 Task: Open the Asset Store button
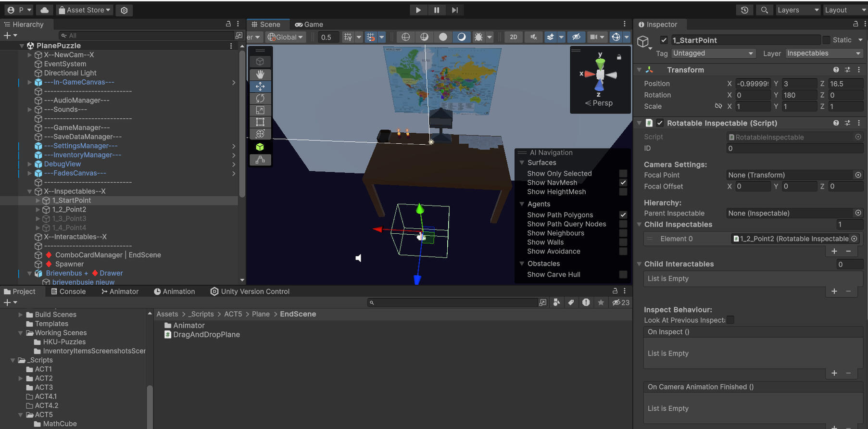84,10
